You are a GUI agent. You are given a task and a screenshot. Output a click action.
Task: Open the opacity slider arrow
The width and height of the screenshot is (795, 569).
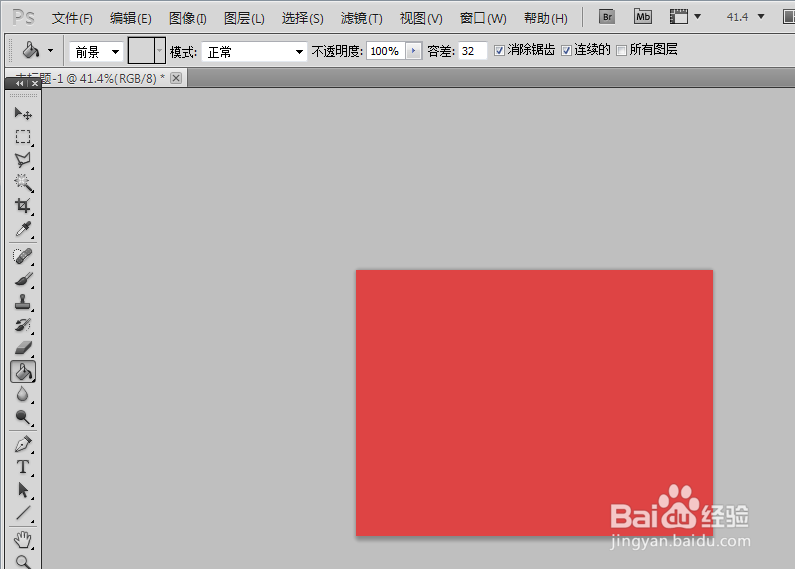point(414,51)
